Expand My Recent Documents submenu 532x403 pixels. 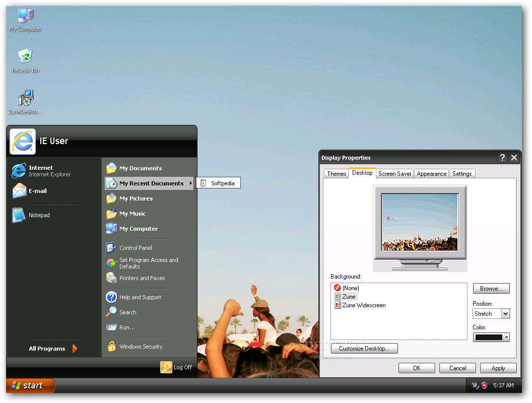[x=151, y=183]
